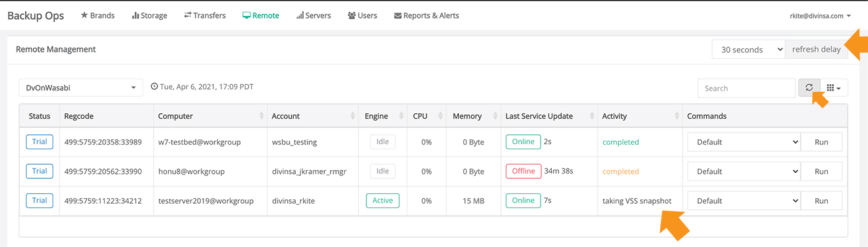Run command for the w7-testbed@workgroup row
The height and width of the screenshot is (247, 868).
[x=821, y=142]
